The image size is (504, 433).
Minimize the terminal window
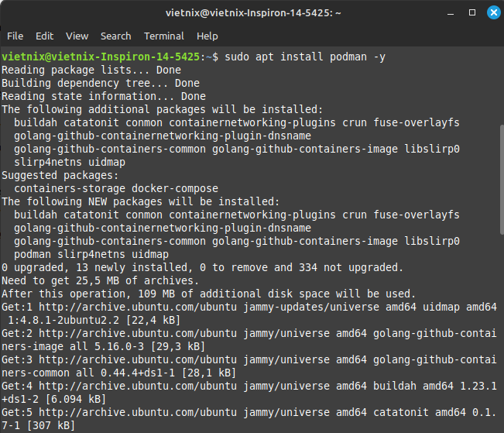click(451, 13)
